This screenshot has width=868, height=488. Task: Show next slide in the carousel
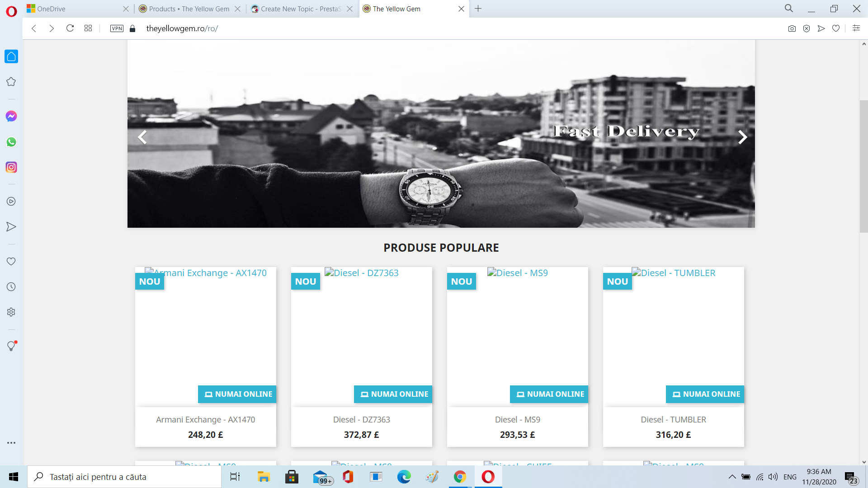coord(742,137)
